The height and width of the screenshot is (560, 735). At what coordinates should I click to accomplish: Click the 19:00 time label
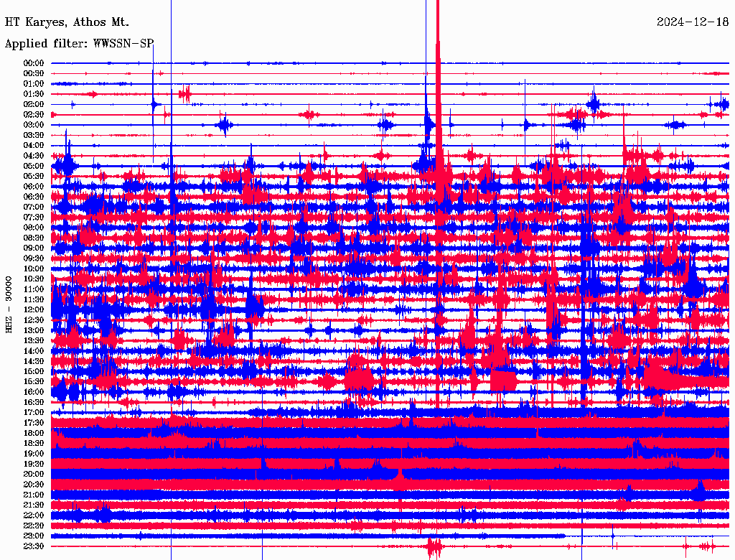[34, 454]
